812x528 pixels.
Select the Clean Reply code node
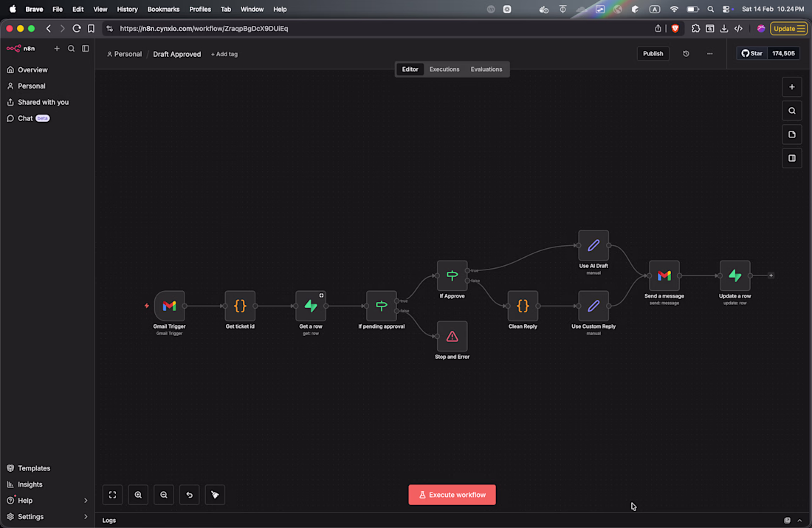coord(523,306)
